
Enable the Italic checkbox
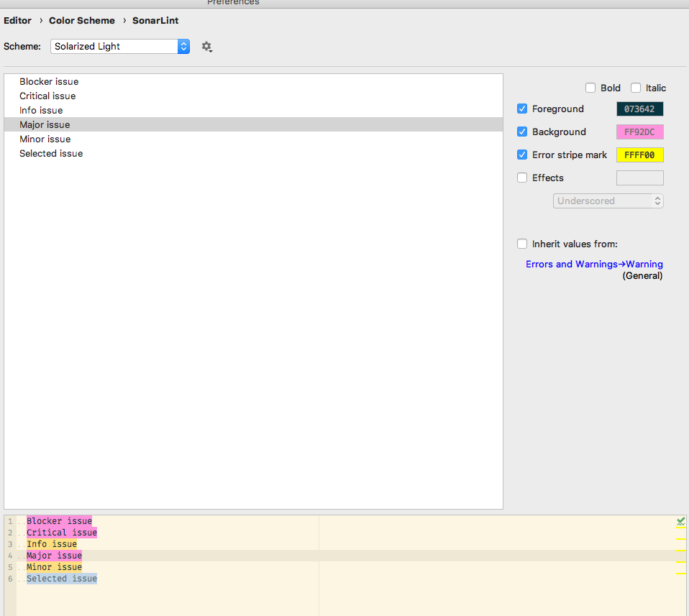[636, 88]
